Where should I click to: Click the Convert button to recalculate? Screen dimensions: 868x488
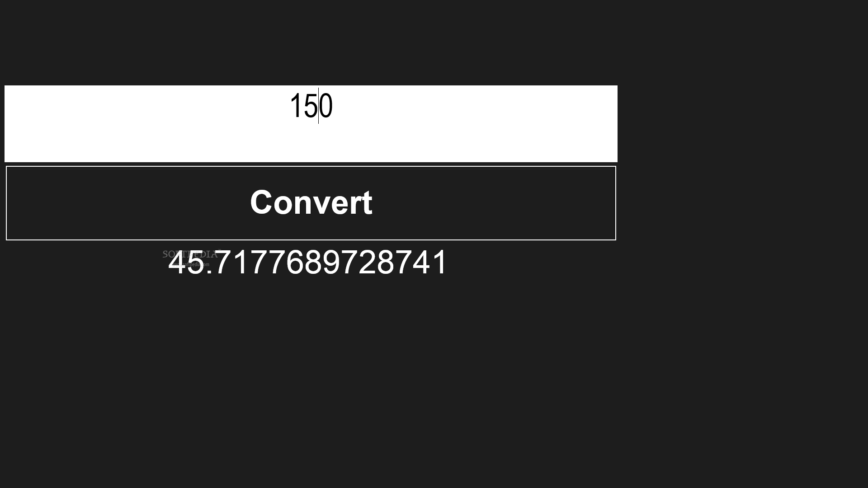(311, 202)
